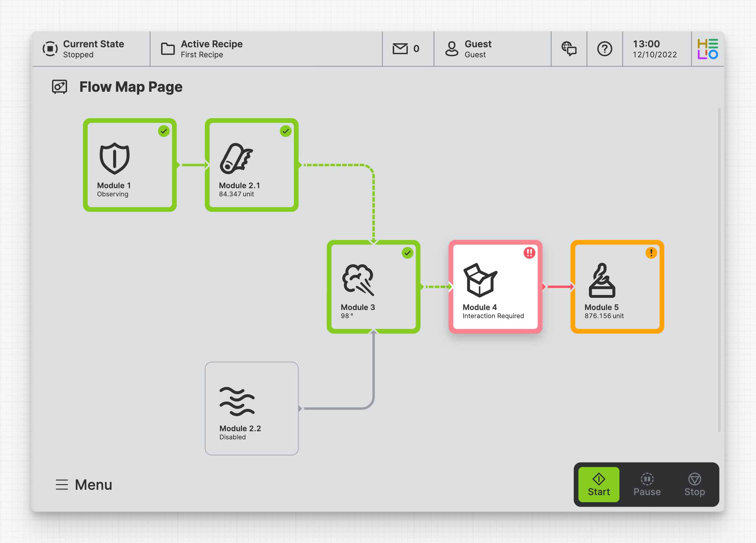756x543 pixels.
Task: Click the Flow Map Page title icon
Action: point(59,87)
